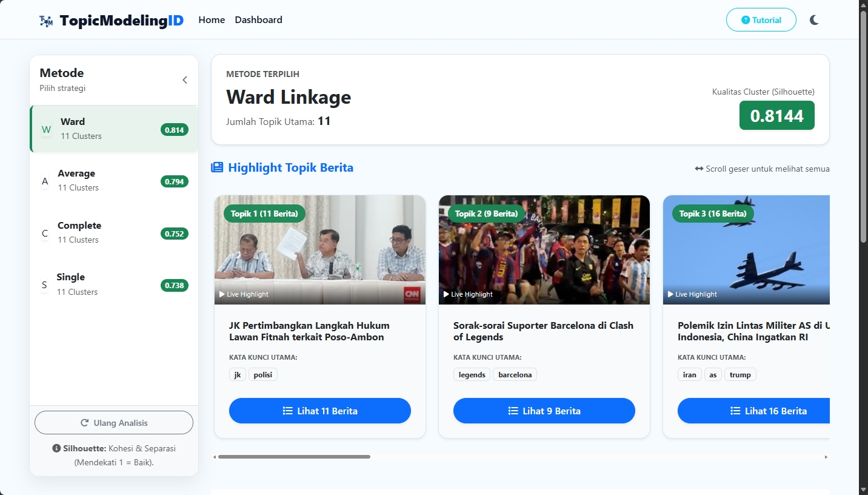Open the military aircraft thumbnail
The width and height of the screenshot is (868, 495).
pyautogui.click(x=746, y=250)
